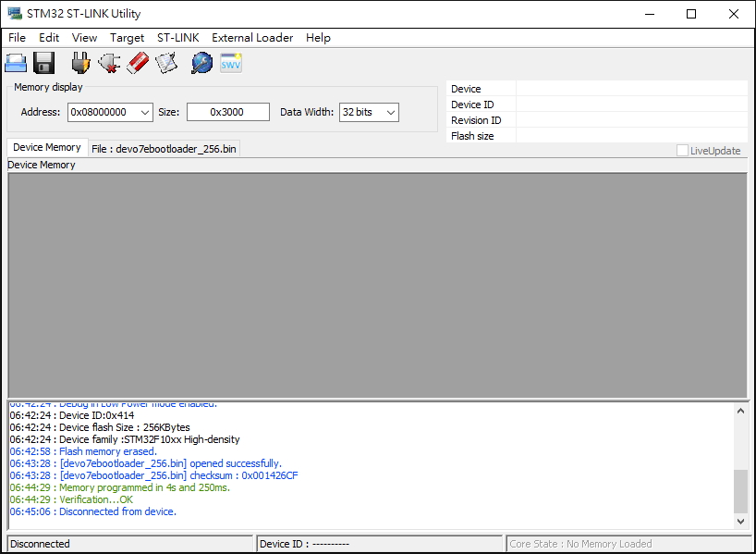Screen dimensions: 756x554
Task: Open the Target menu
Action: click(127, 38)
